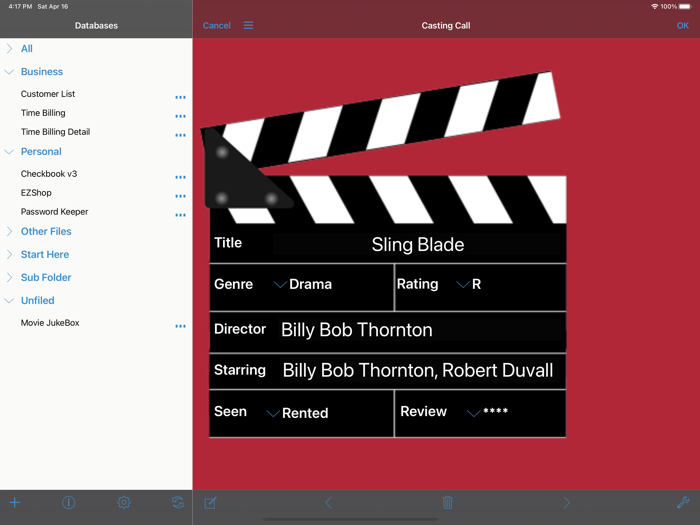Open Checkbook v3 database
Image resolution: width=700 pixels, height=525 pixels.
pos(49,174)
